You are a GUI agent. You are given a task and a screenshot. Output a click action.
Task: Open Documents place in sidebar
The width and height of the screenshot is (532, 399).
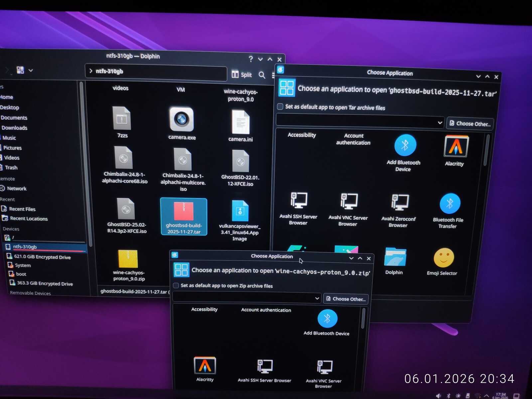coord(14,118)
